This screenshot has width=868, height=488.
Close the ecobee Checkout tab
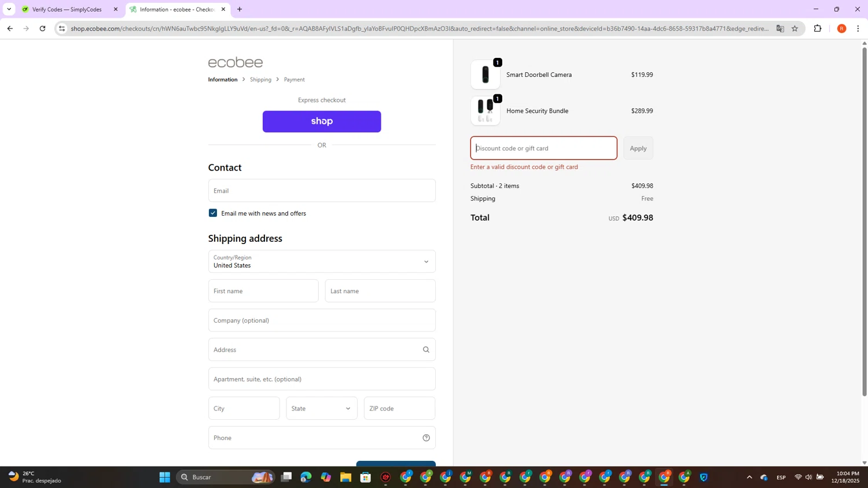click(223, 9)
